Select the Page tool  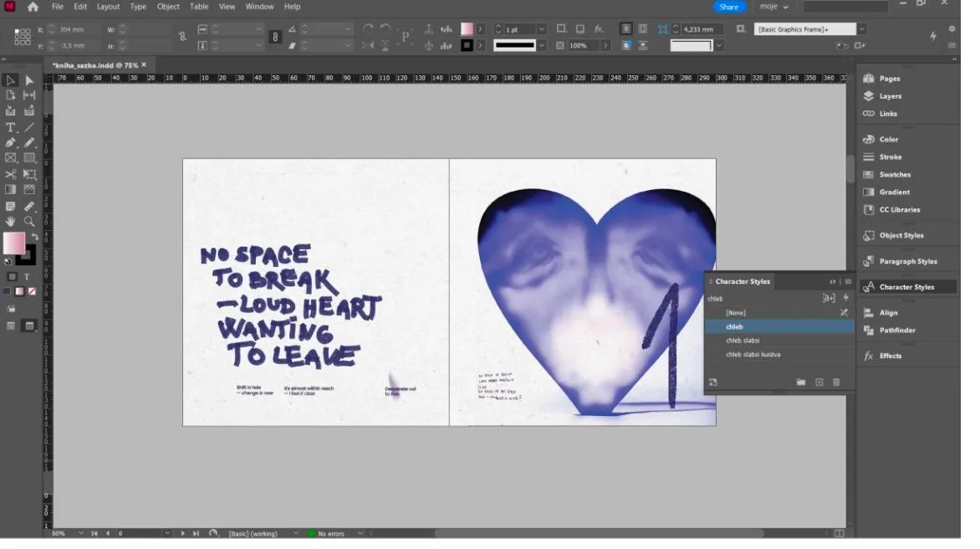tap(11, 95)
